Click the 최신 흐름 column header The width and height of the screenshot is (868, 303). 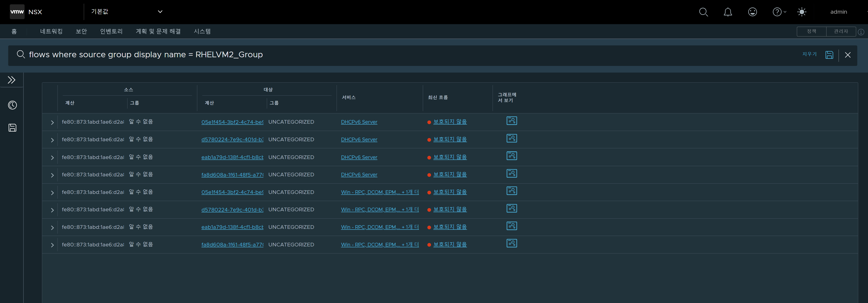point(438,97)
